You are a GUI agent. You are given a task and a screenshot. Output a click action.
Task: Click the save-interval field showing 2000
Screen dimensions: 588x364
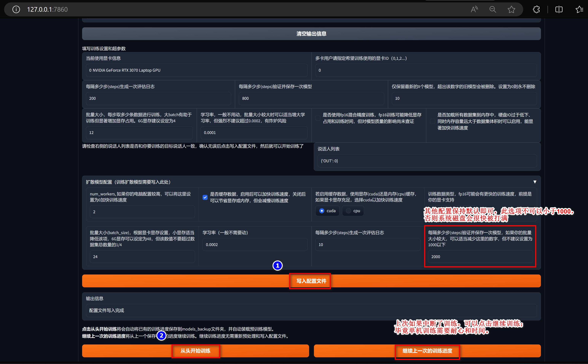tap(480, 257)
